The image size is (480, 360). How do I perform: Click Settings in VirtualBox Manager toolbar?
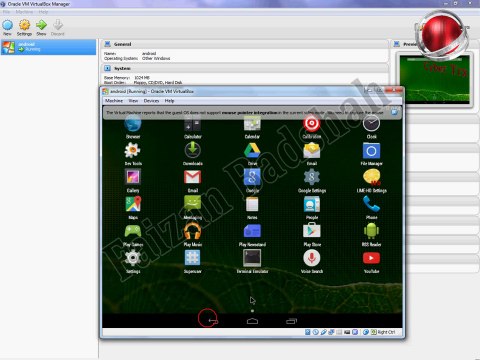point(24,28)
